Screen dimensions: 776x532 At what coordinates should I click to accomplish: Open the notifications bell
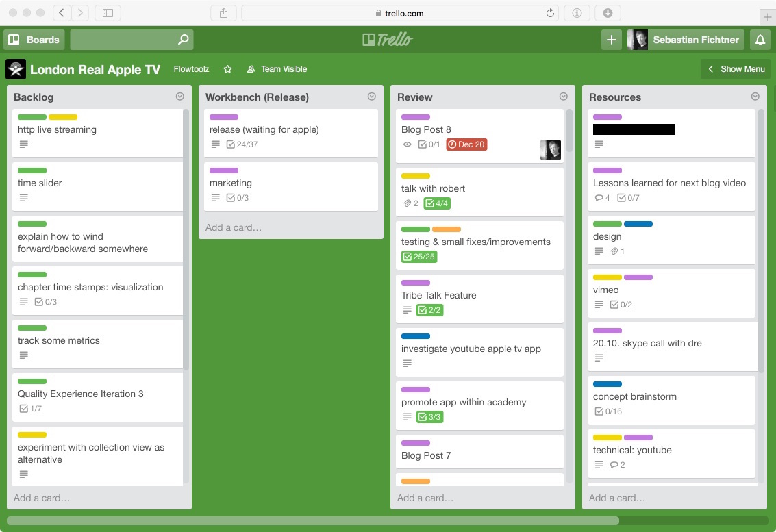tap(760, 40)
